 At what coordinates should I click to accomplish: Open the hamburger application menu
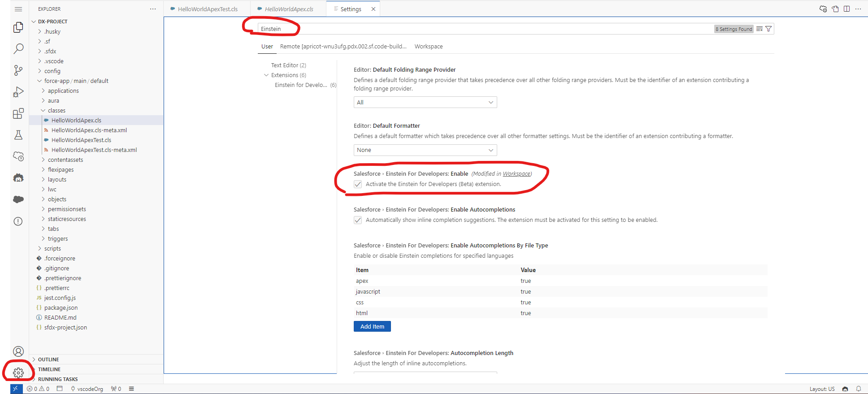18,9
